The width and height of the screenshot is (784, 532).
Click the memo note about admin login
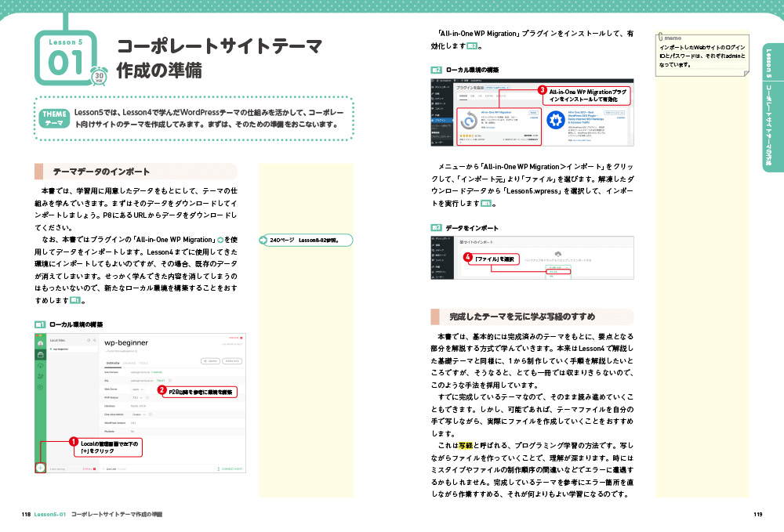[x=702, y=55]
